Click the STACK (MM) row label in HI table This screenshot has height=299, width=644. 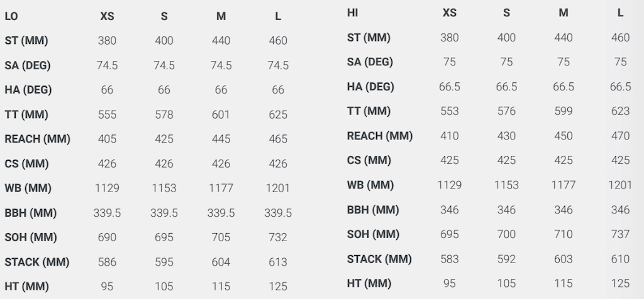coord(379,259)
